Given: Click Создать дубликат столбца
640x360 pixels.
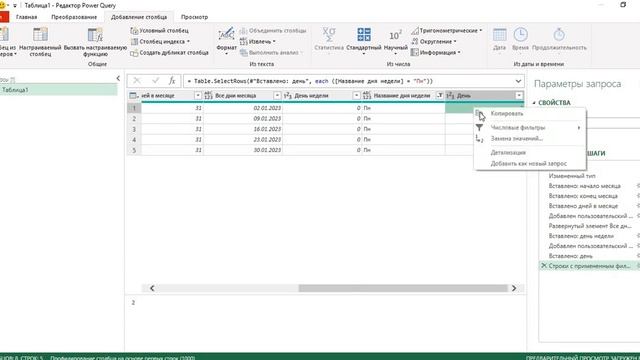Looking at the screenshot, I should (x=169, y=53).
